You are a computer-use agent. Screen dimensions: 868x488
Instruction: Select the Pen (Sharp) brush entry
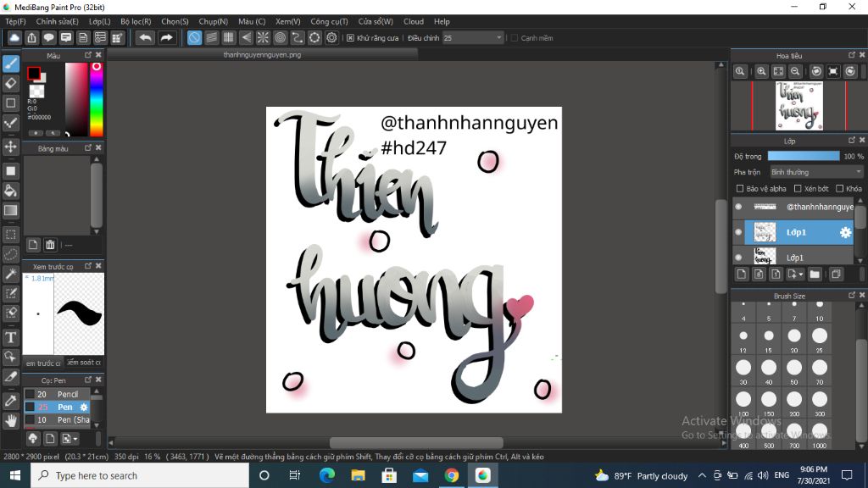57,419
